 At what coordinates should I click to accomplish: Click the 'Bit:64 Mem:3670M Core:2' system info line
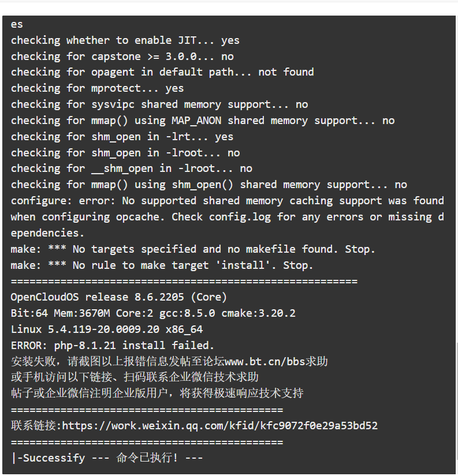tap(153, 313)
